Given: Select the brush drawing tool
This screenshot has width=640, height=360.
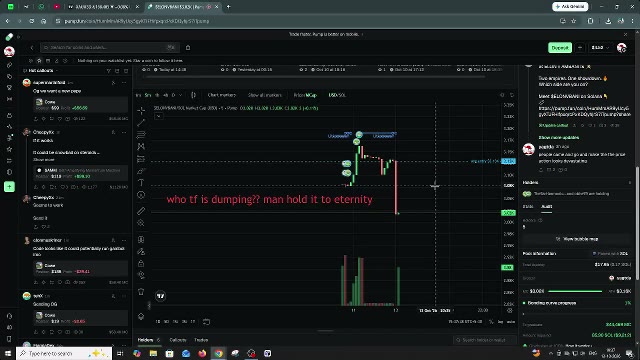Looking at the screenshot, I should [x=141, y=171].
